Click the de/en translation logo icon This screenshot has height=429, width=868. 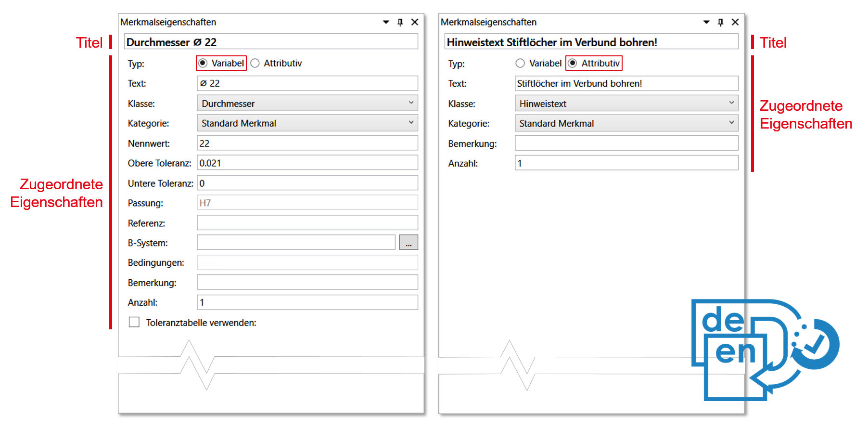765,350
